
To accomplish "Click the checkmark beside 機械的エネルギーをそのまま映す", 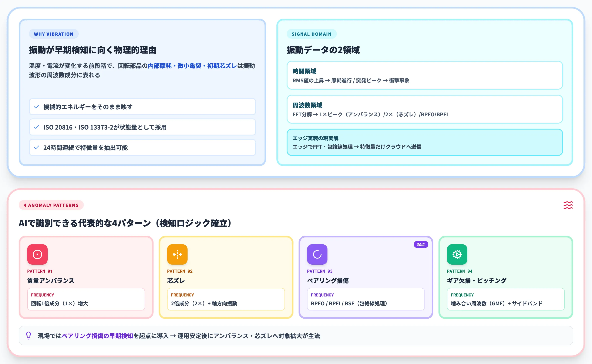I will click(x=37, y=107).
